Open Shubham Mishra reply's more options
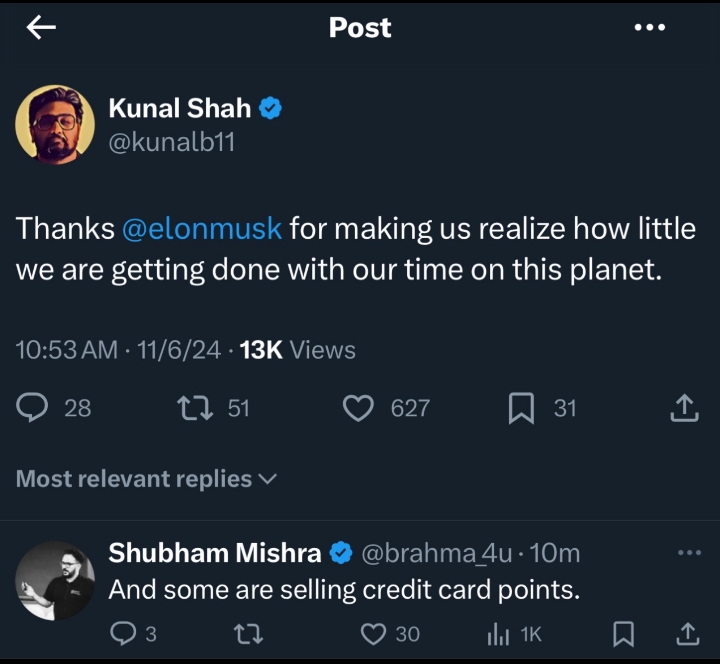The width and height of the screenshot is (720, 664). 690,553
